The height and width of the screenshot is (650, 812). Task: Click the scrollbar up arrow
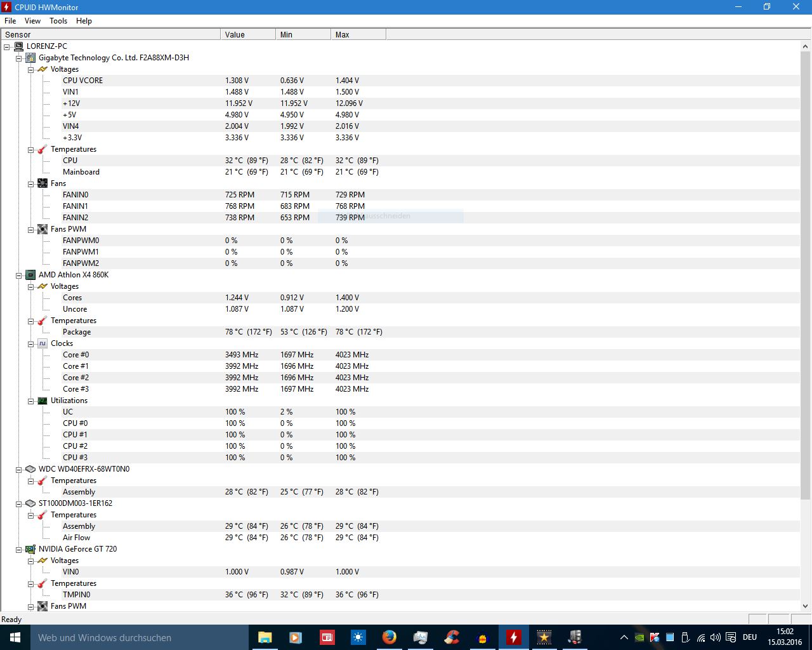[x=806, y=46]
